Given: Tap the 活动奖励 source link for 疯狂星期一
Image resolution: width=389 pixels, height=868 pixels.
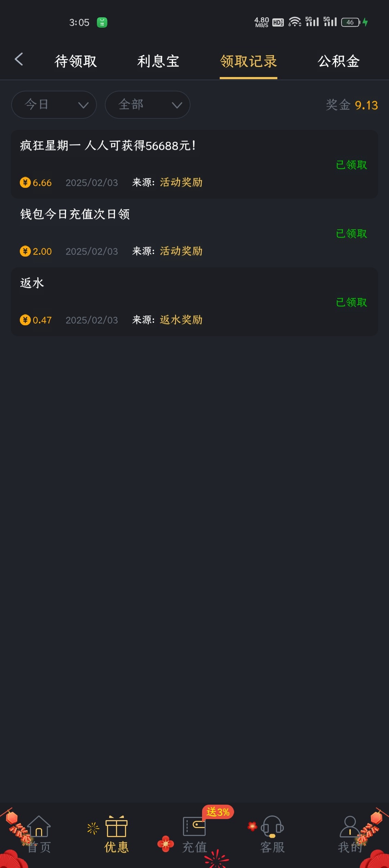Looking at the screenshot, I should [x=181, y=182].
